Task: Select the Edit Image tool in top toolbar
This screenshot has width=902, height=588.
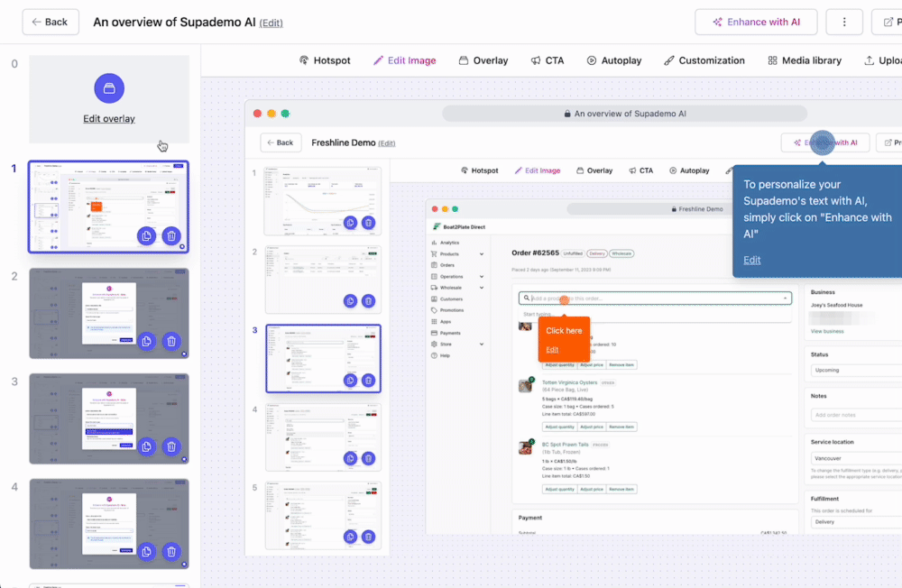Action: click(404, 60)
